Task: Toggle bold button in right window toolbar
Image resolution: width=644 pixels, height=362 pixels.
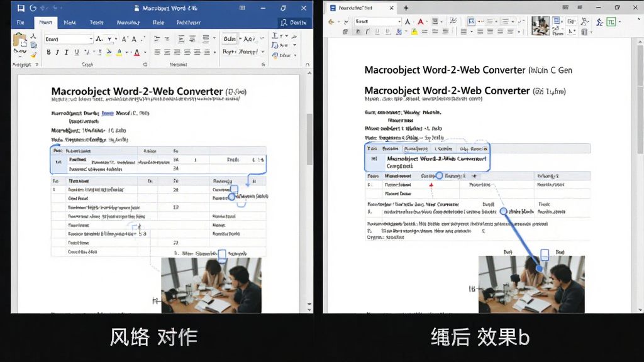Action: (x=357, y=31)
